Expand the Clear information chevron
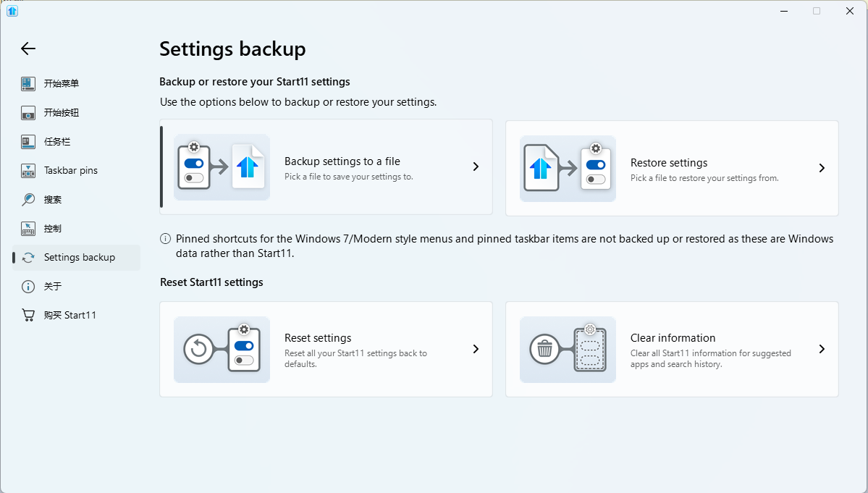This screenshot has height=493, width=868. point(822,349)
